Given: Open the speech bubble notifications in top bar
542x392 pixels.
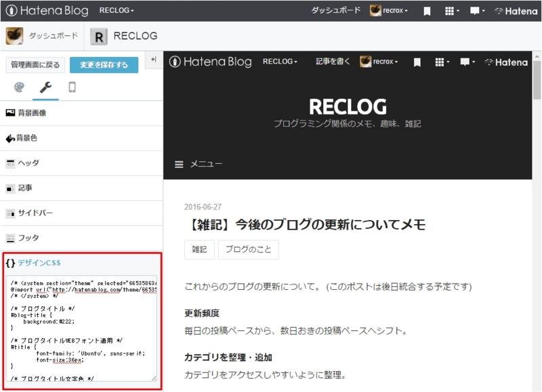Looking at the screenshot, I should coord(478,11).
